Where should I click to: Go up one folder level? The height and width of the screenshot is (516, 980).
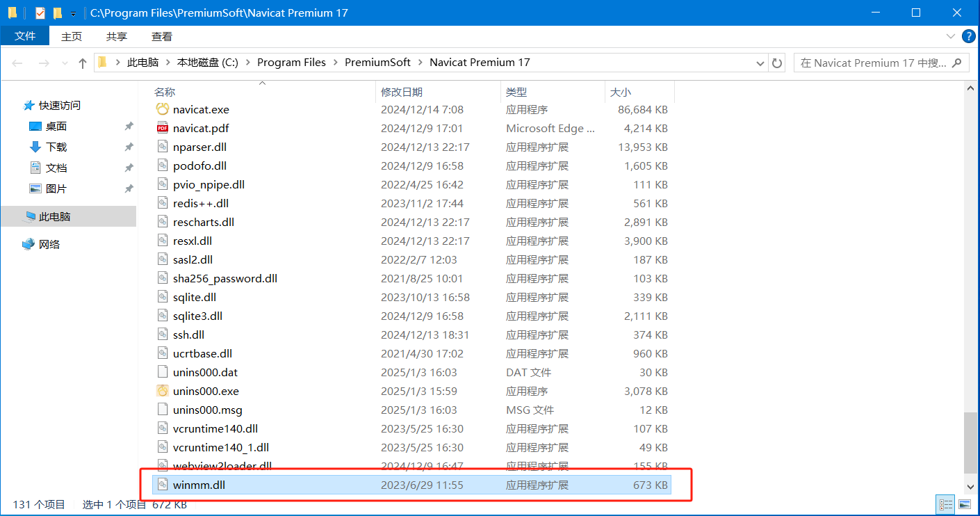pyautogui.click(x=83, y=63)
